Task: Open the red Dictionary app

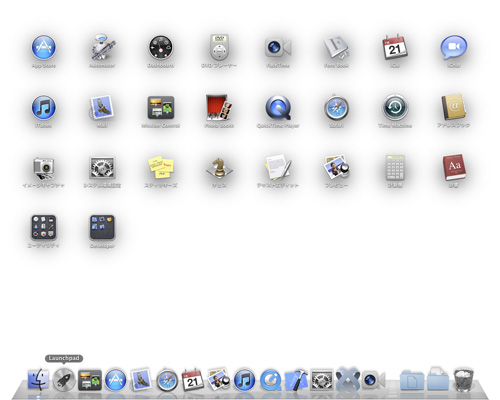Action: [x=453, y=168]
